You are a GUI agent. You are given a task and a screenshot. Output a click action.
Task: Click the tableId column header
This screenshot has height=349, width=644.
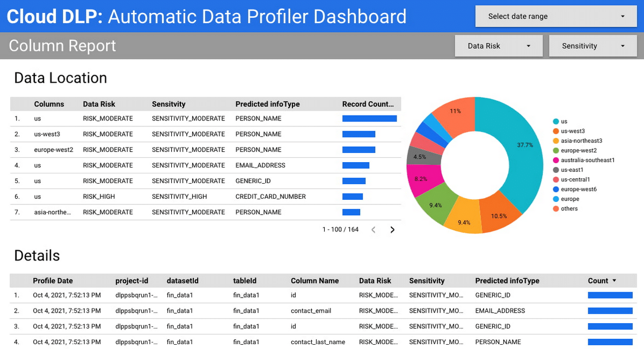[245, 281]
